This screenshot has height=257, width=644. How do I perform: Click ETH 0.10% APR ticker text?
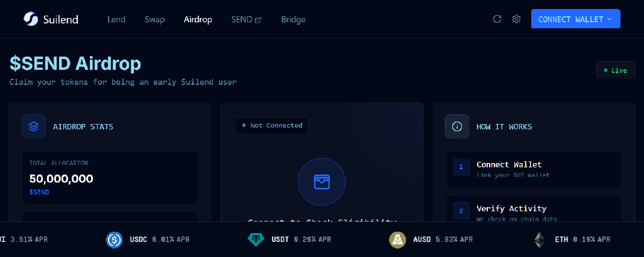[x=582, y=240]
